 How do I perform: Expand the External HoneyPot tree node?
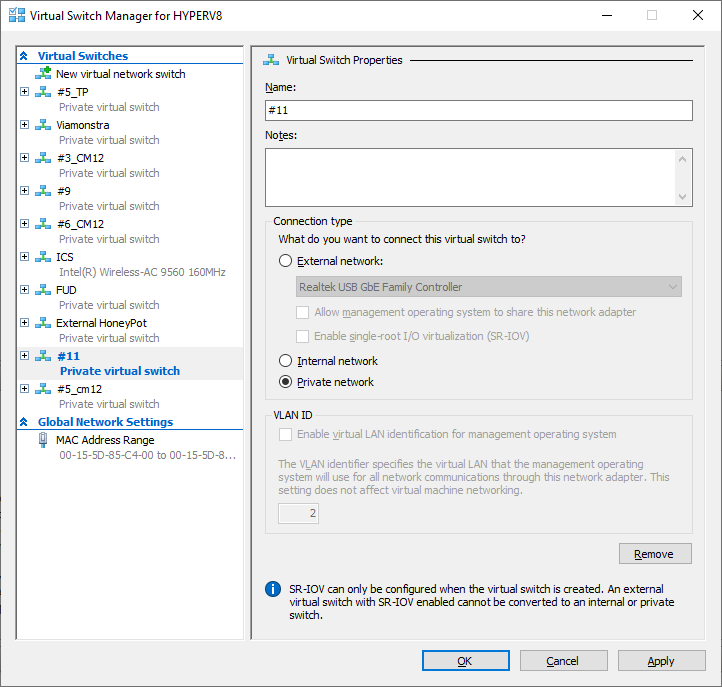tap(25, 323)
